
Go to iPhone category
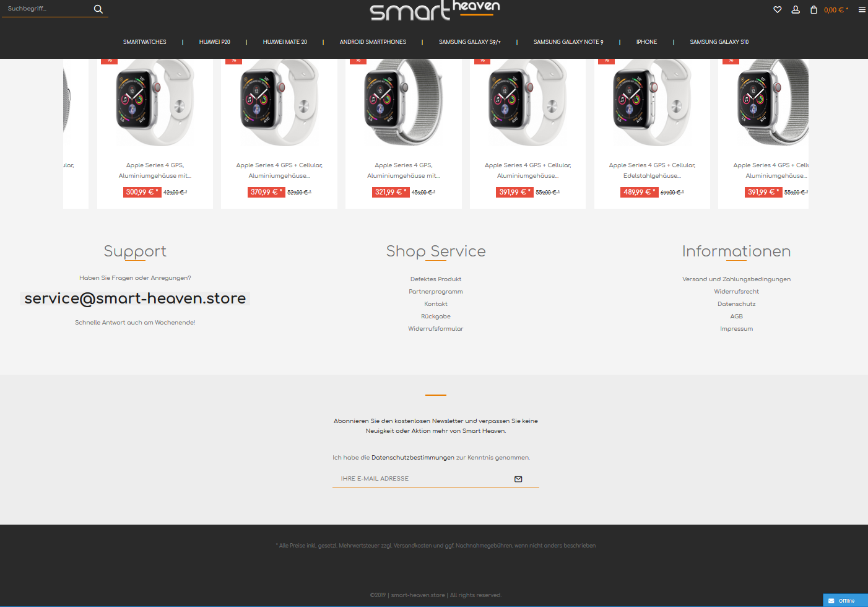(x=646, y=42)
